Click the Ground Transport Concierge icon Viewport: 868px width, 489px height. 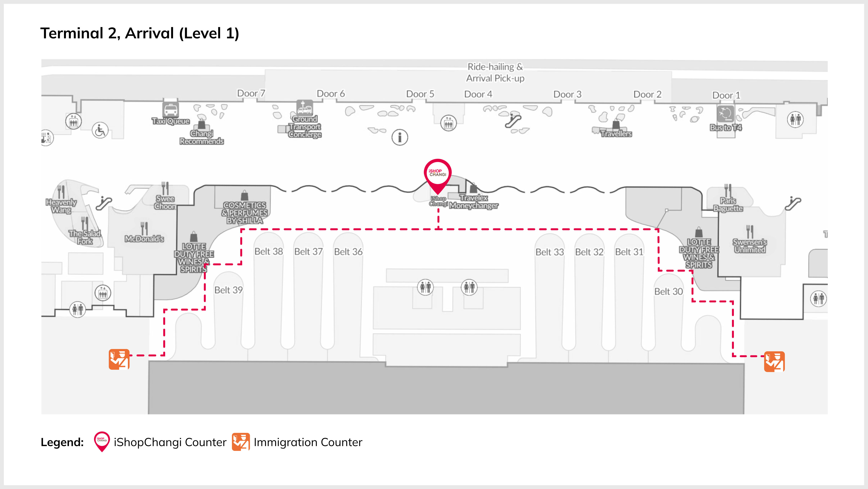point(304,108)
